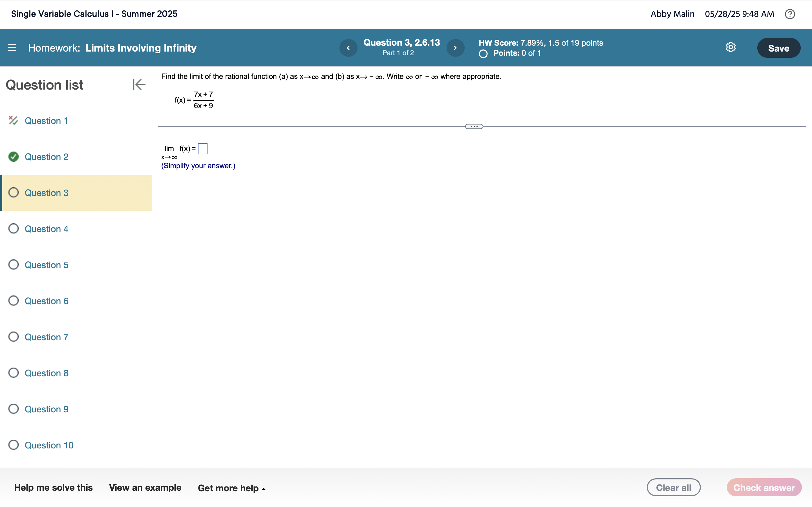This screenshot has height=507, width=812.
Task: Open Question 5 in the list
Action: click(46, 265)
